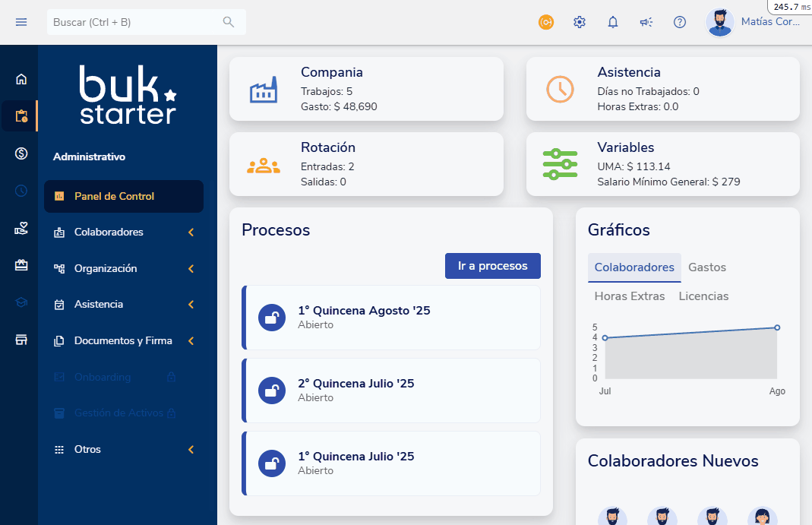Expand the Asistencia sidebar chevron
812x525 pixels.
pos(191,305)
